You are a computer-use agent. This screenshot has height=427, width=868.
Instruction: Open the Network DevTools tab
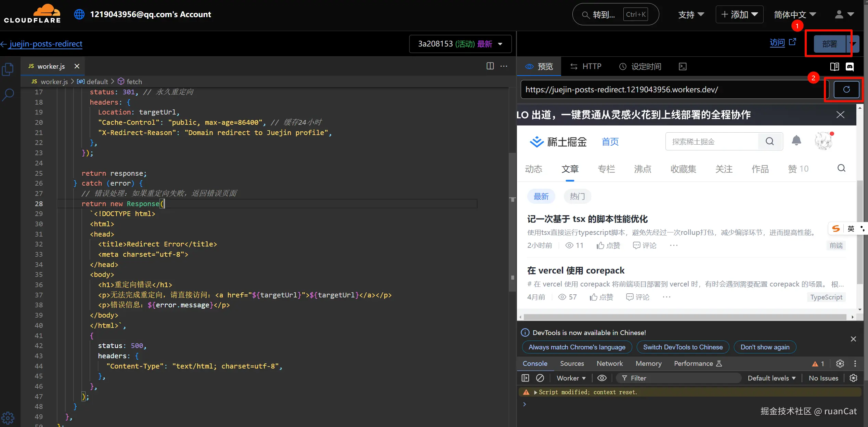[609, 363]
